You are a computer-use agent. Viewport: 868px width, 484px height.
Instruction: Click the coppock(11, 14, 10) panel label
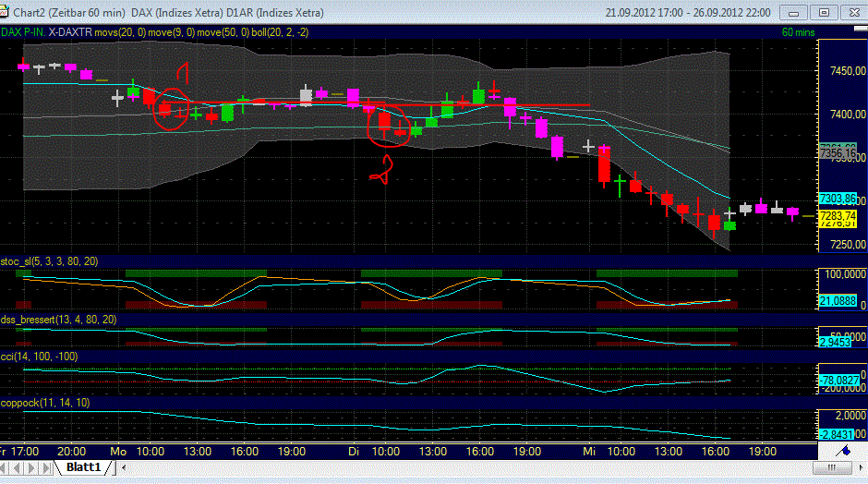45,403
